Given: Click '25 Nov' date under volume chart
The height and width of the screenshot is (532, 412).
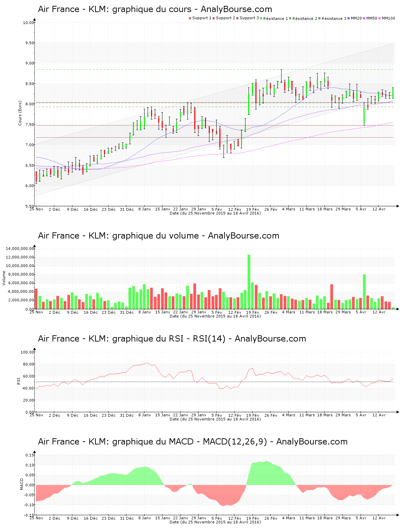Looking at the screenshot, I should click(36, 312).
